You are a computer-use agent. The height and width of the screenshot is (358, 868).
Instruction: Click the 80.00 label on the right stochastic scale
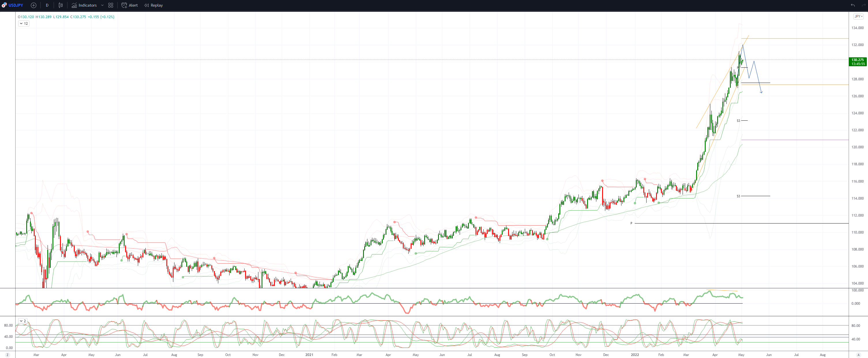pos(856,325)
